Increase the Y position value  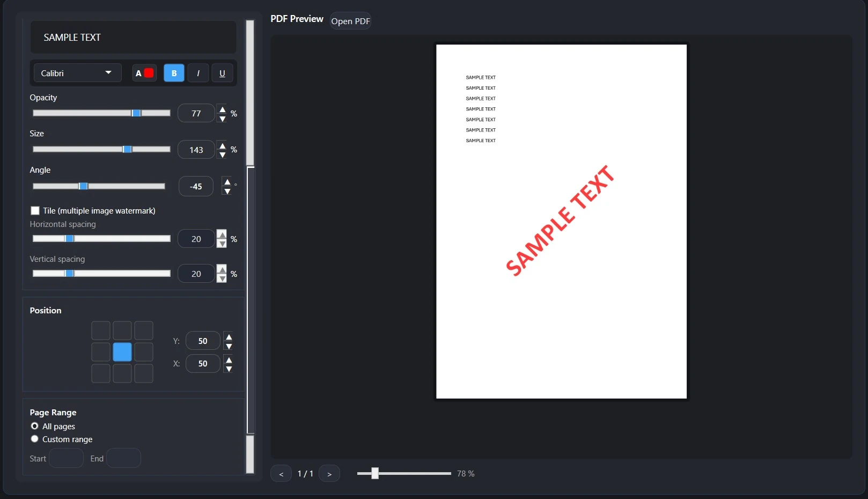coord(229,337)
